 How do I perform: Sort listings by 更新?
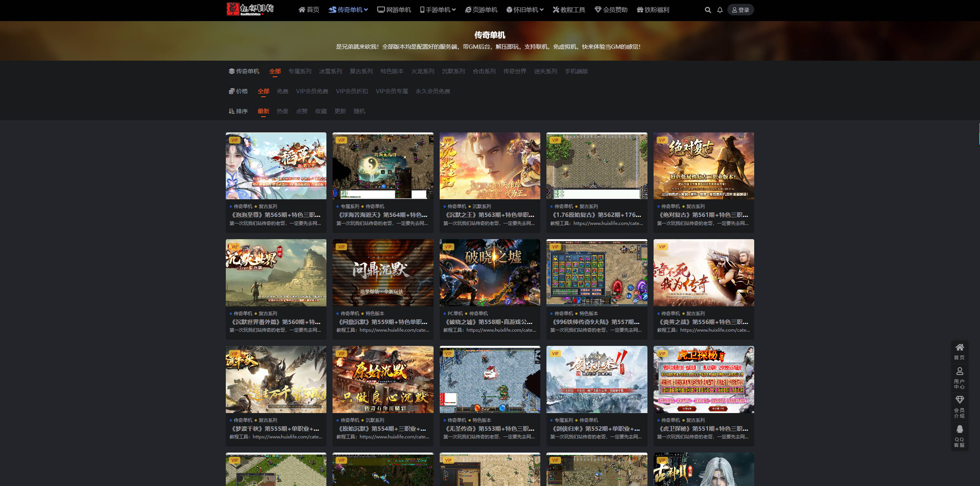pyautogui.click(x=340, y=111)
